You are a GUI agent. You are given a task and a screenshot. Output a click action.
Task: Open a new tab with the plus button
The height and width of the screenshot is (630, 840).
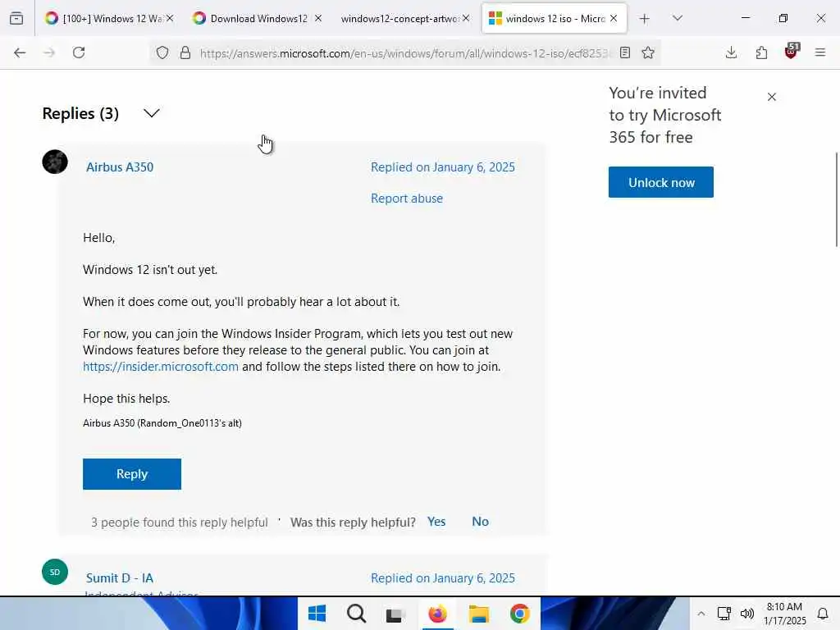coord(645,19)
